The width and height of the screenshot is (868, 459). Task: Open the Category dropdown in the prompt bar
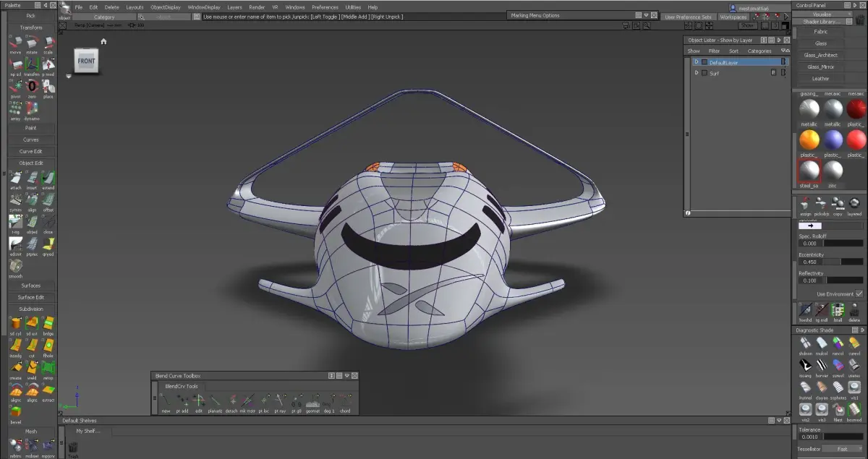click(104, 17)
